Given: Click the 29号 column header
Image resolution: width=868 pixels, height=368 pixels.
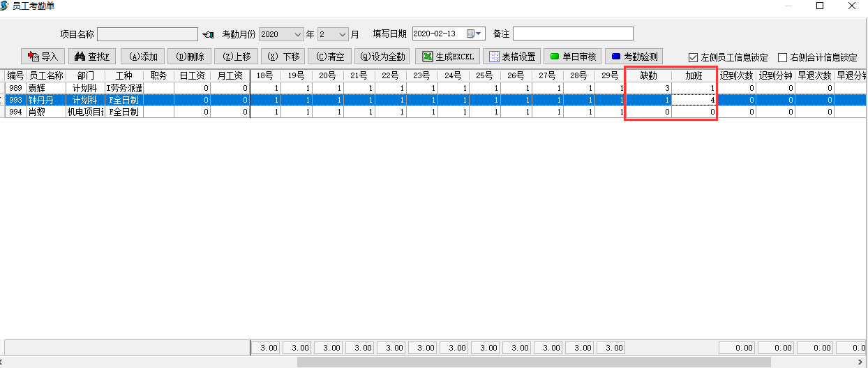Looking at the screenshot, I should coord(610,75).
